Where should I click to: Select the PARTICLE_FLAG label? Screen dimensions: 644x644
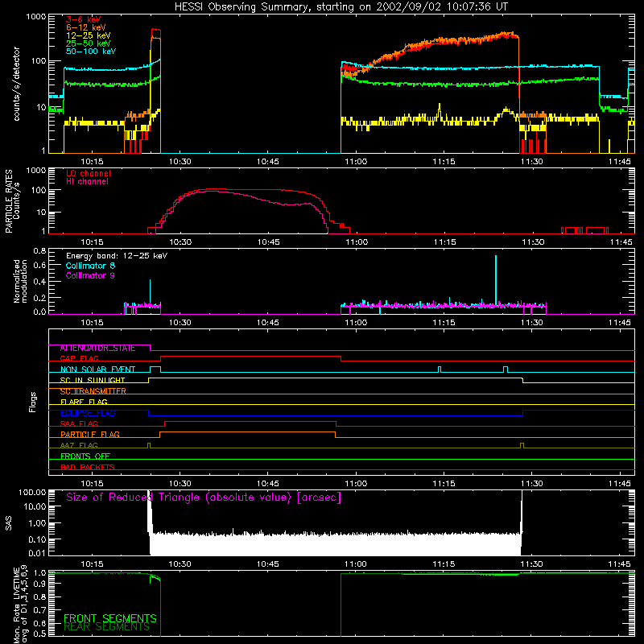[90, 435]
